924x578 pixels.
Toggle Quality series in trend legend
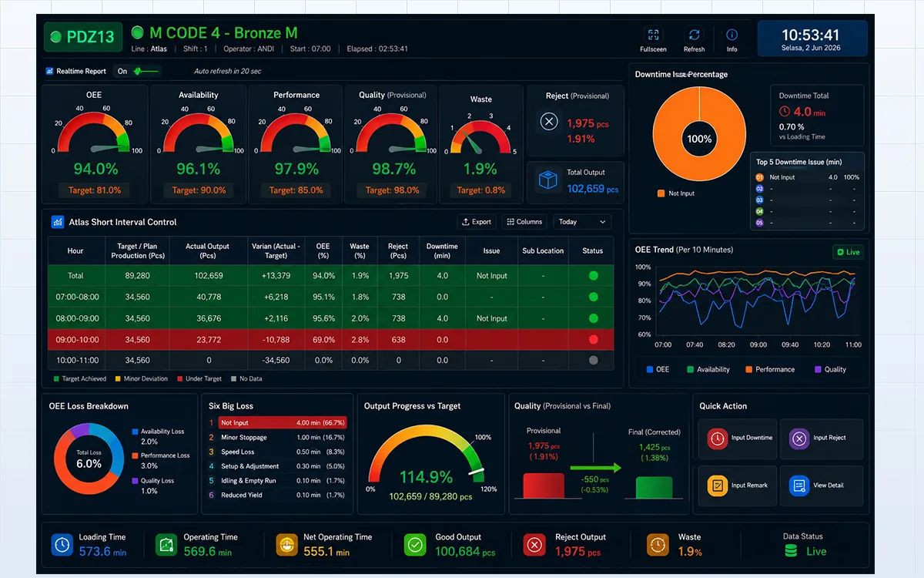click(x=830, y=369)
